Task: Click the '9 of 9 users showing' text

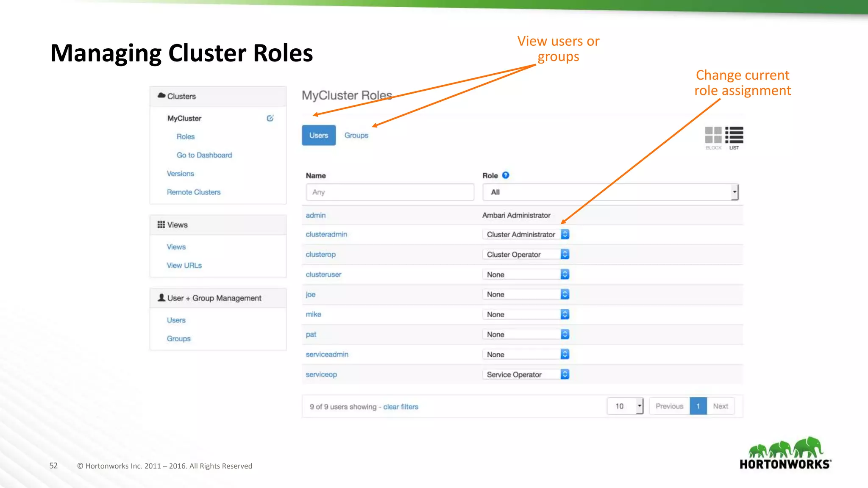Action: [343, 407]
